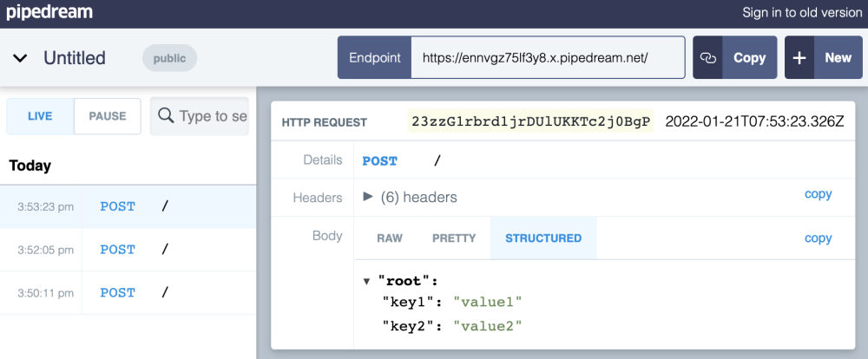Image resolution: width=868 pixels, height=359 pixels.
Task: Click the link icon beside Copy
Action: pyautogui.click(x=708, y=58)
